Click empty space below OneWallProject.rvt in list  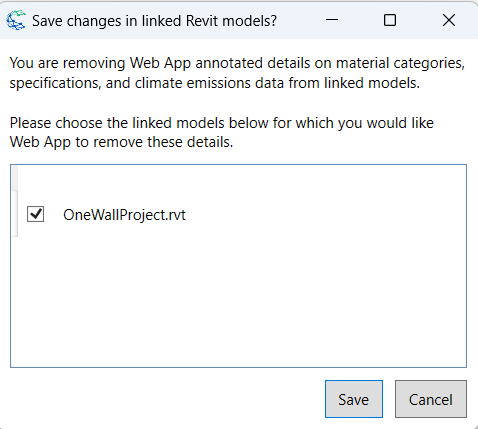tap(238, 300)
